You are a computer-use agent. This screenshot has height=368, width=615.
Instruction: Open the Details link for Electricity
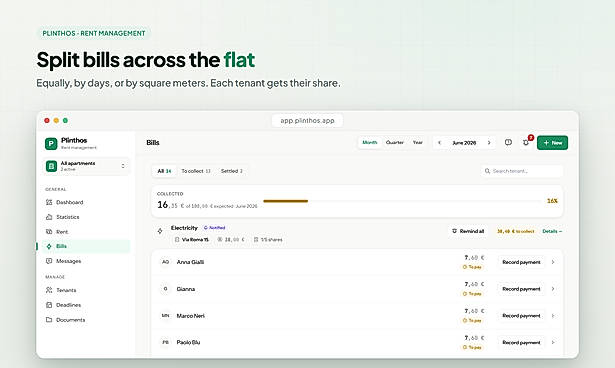coord(552,231)
